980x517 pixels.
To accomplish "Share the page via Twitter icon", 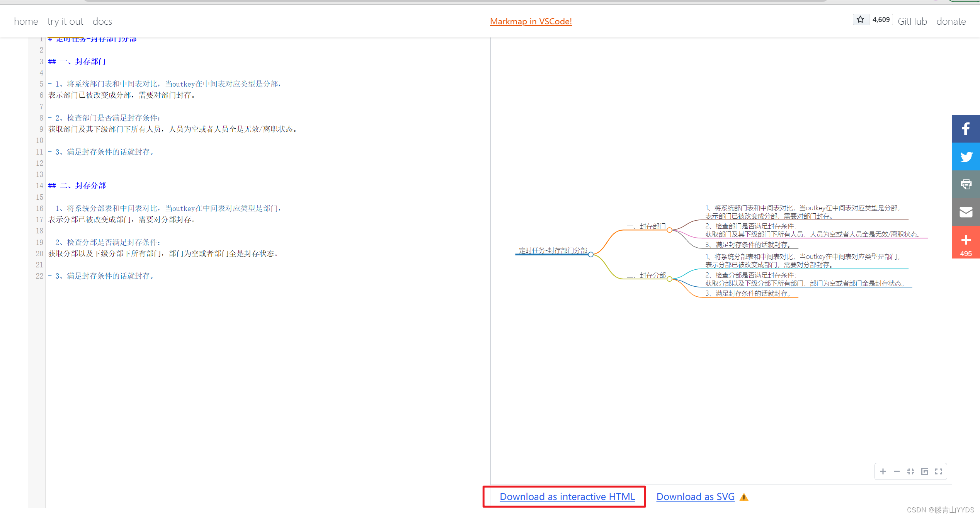I will pyautogui.click(x=966, y=156).
